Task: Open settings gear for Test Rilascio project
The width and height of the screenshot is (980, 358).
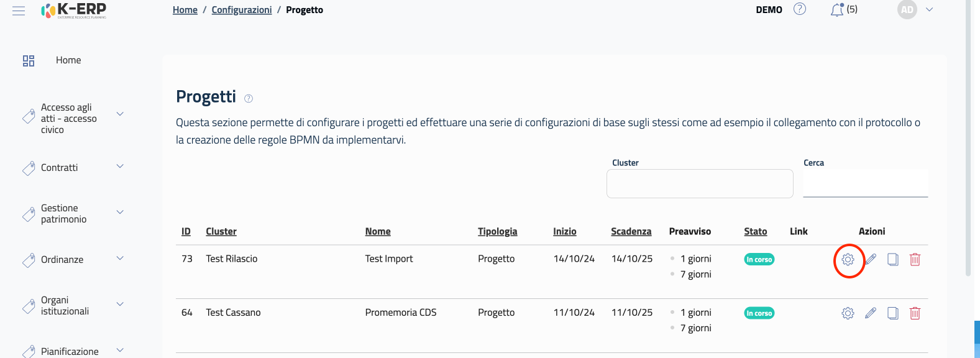Action: 848,260
